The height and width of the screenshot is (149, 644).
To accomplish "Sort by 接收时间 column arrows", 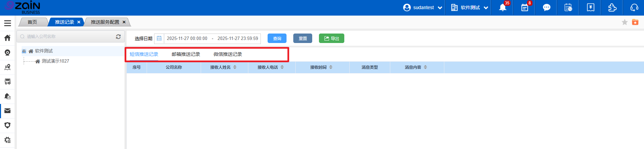I will coord(331,67).
